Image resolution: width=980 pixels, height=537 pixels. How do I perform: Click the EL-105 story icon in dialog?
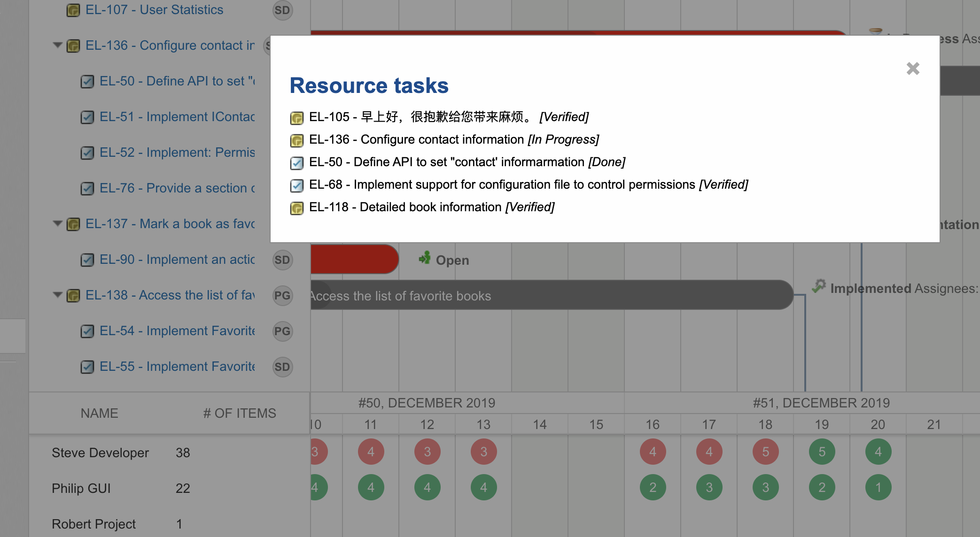click(x=296, y=118)
